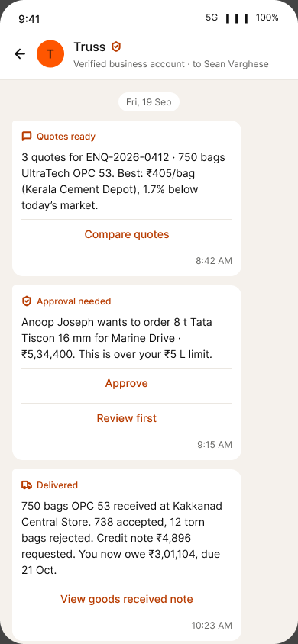Tap the 5G network indicator
Screen dimensions: 298x644
click(x=212, y=18)
